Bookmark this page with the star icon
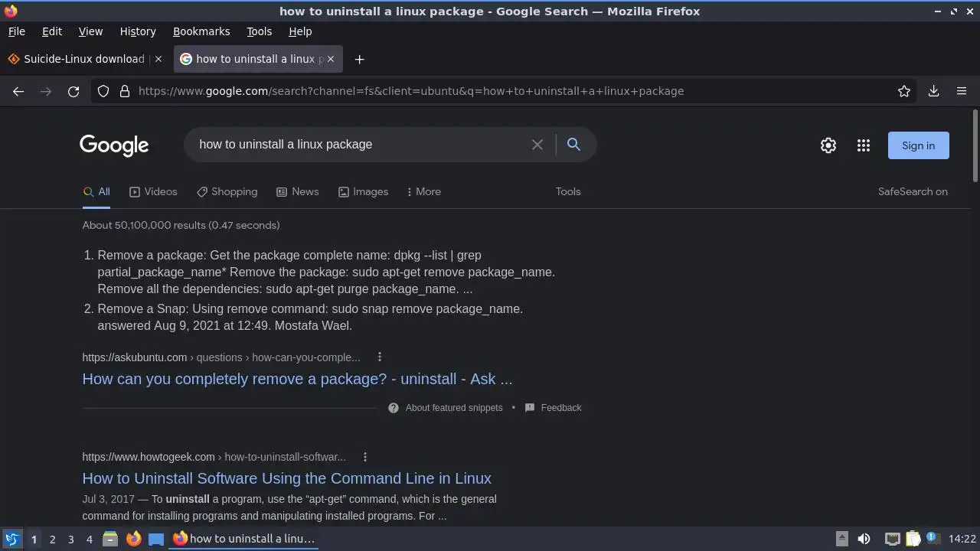980x551 pixels. (x=904, y=91)
